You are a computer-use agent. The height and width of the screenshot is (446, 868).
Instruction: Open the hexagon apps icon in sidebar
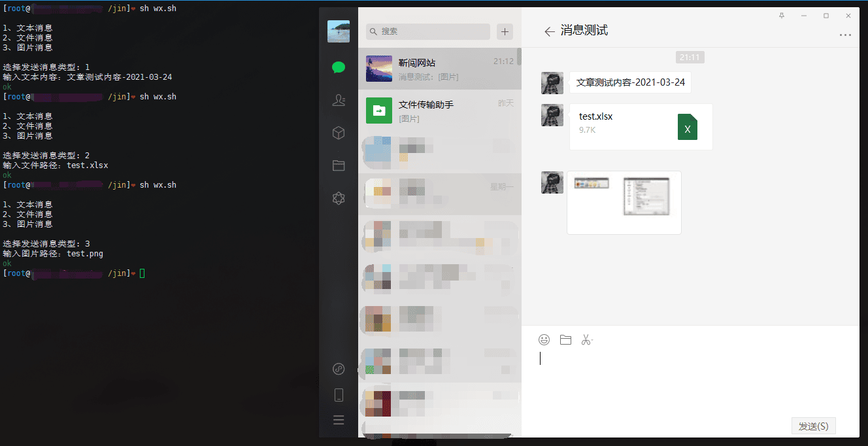pyautogui.click(x=339, y=198)
